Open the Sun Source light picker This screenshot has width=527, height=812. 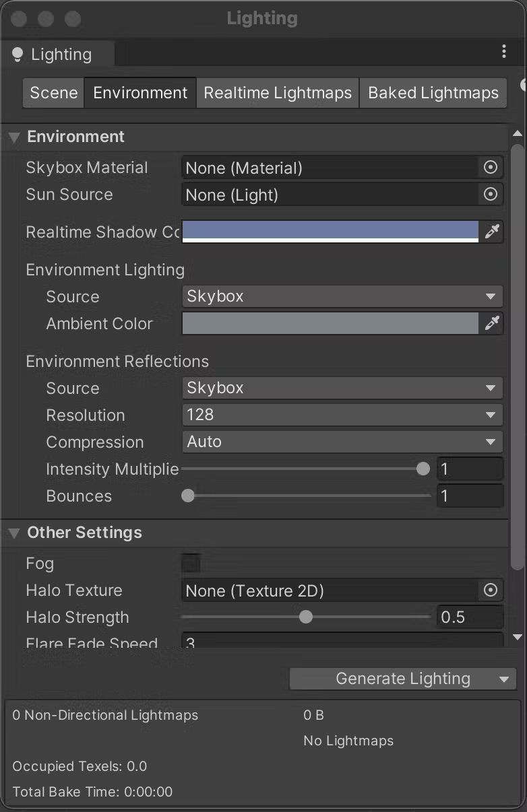click(x=491, y=194)
